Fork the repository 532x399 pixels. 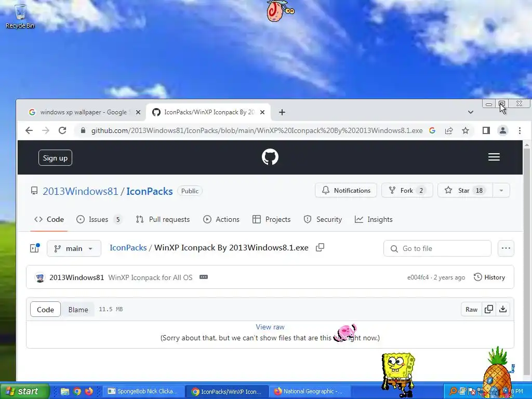click(407, 190)
